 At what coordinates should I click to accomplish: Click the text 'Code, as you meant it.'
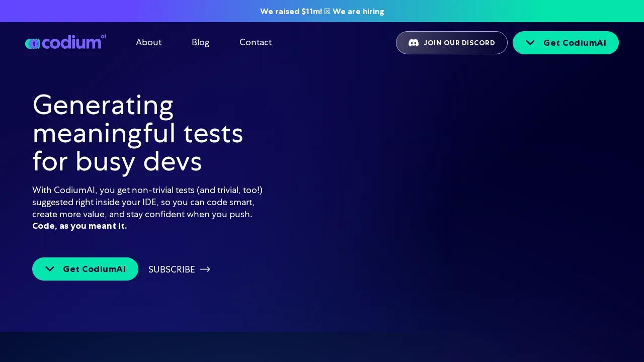point(79,226)
